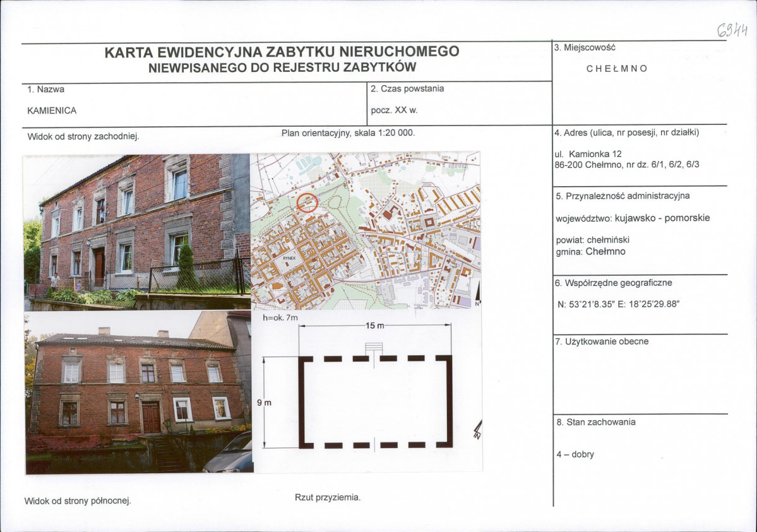Screen dimensions: 757x532
Task: Click the '8. Stan zachowania' label
Action: tap(596, 422)
